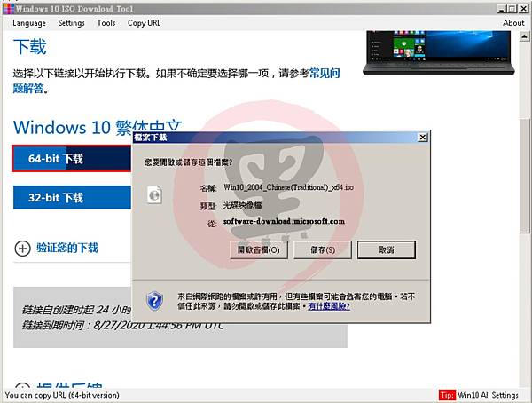Click 取消 to cancel the download
532x403 pixels.
pyautogui.click(x=387, y=250)
